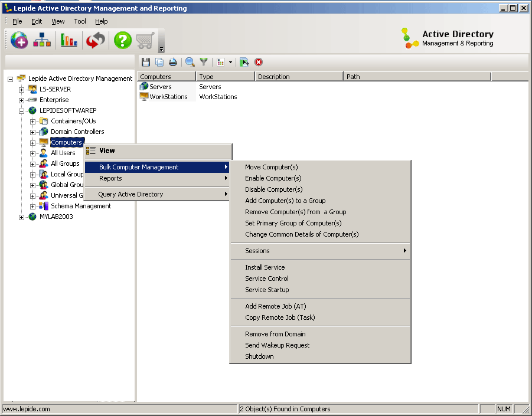Sort by the Path column header
The width and height of the screenshot is (532, 416).
tap(417, 77)
